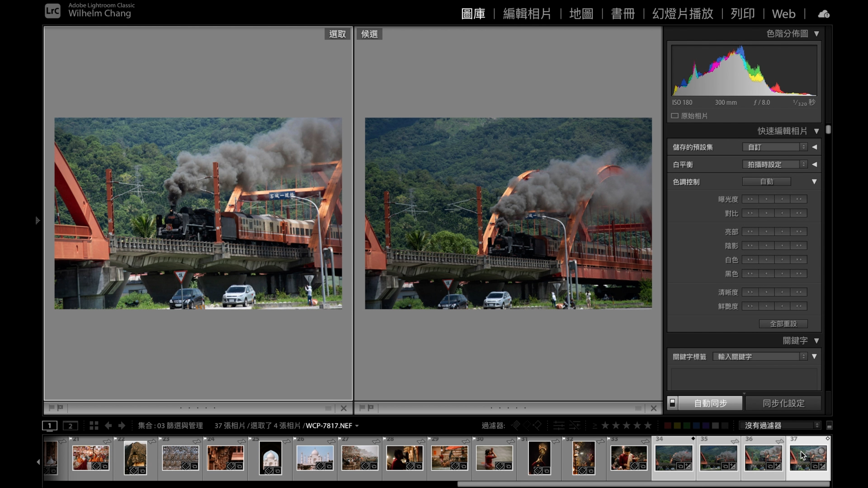
Task: Open the 儲存的預設集 preset dropdown
Action: 775,147
